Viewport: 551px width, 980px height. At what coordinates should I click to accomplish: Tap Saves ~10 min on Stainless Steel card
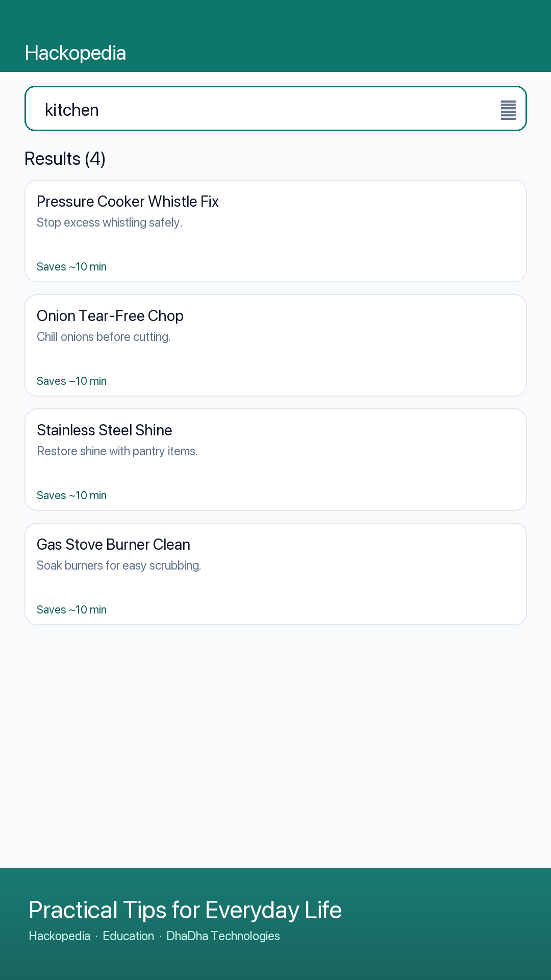71,495
